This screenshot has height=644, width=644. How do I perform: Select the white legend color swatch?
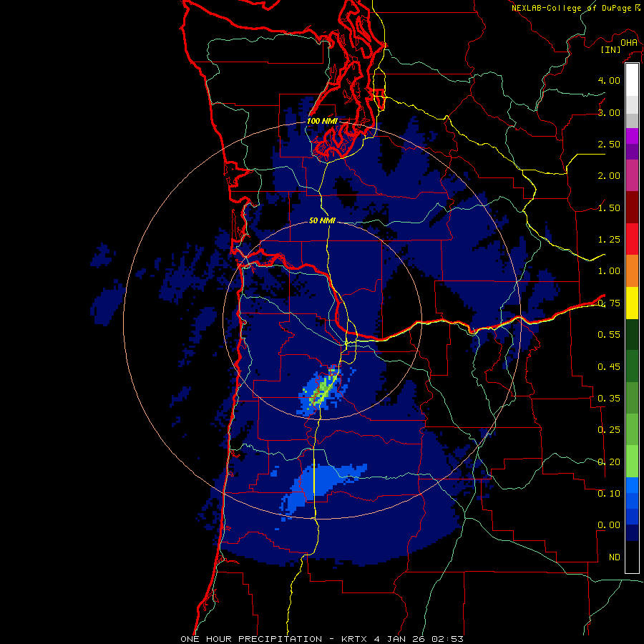(632, 80)
